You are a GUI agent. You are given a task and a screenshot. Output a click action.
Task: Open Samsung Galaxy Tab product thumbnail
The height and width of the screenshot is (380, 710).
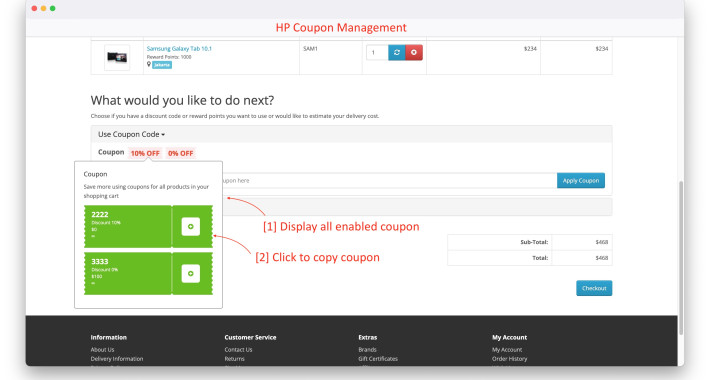[x=117, y=57]
